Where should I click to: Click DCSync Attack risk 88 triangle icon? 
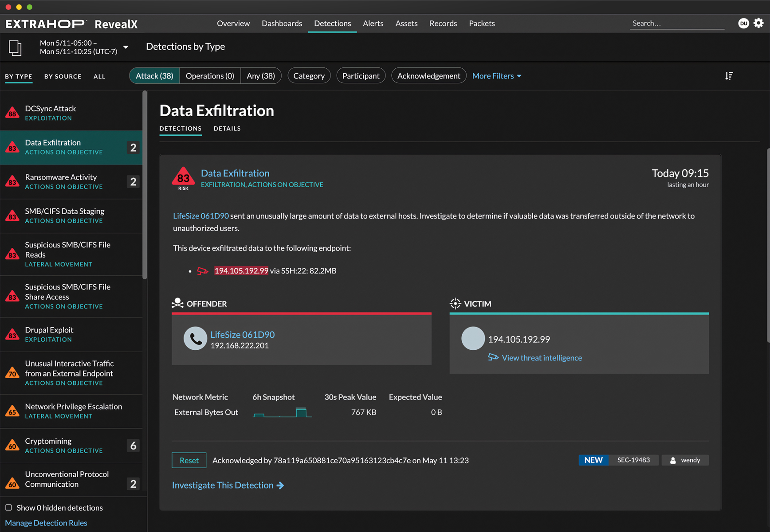click(x=12, y=113)
